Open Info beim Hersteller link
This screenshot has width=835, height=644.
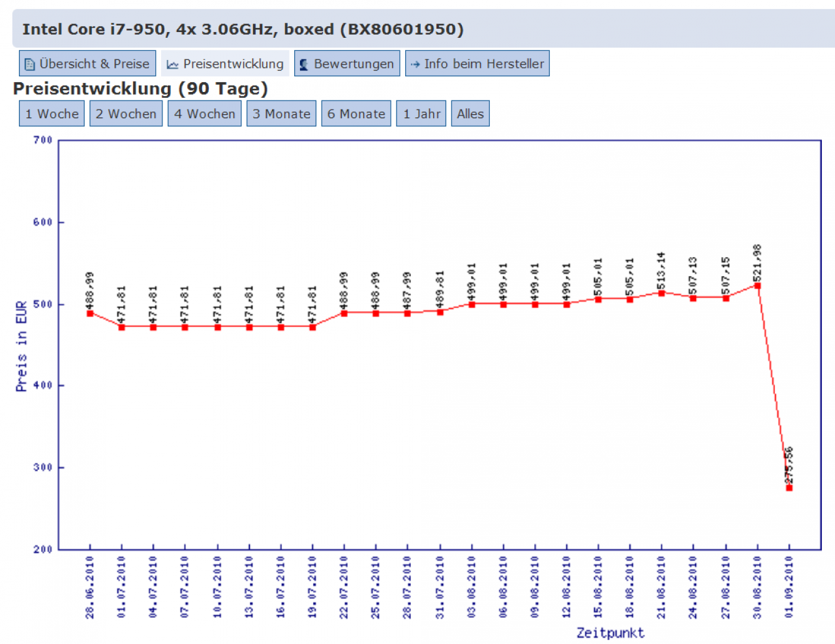click(x=478, y=63)
